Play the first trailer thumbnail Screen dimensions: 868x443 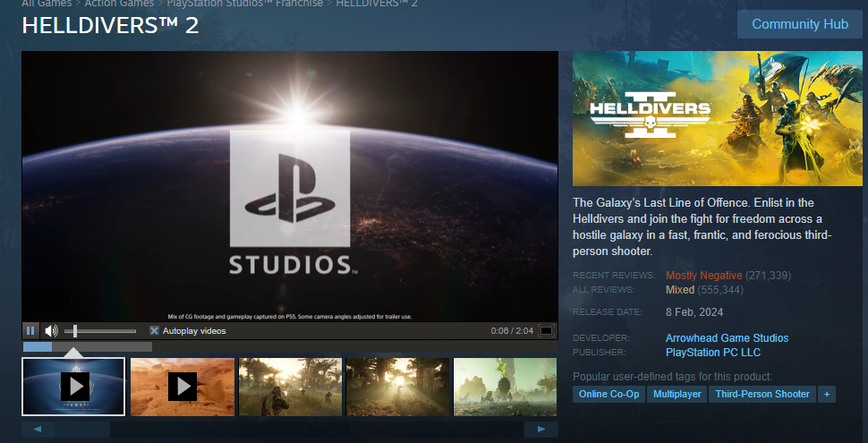[73, 387]
